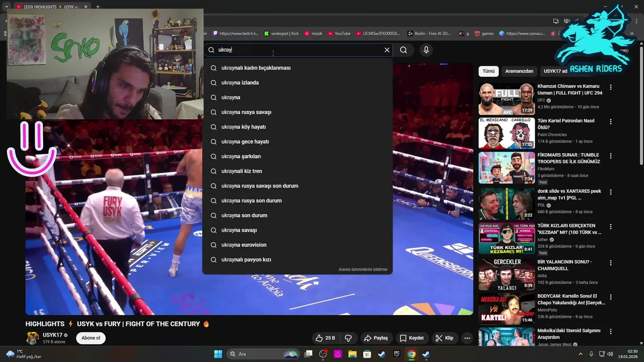The image size is (644, 362).
Task: Open the 'games' bookmark folder
Action: pyautogui.click(x=484, y=34)
